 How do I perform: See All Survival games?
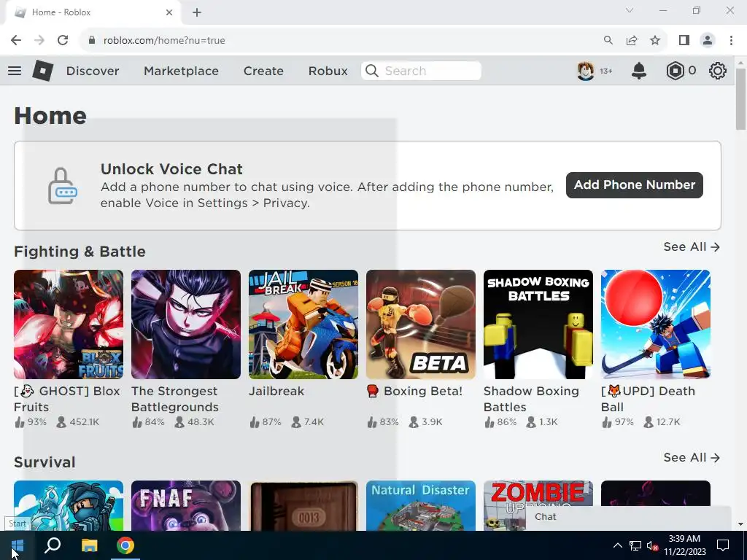(692, 458)
